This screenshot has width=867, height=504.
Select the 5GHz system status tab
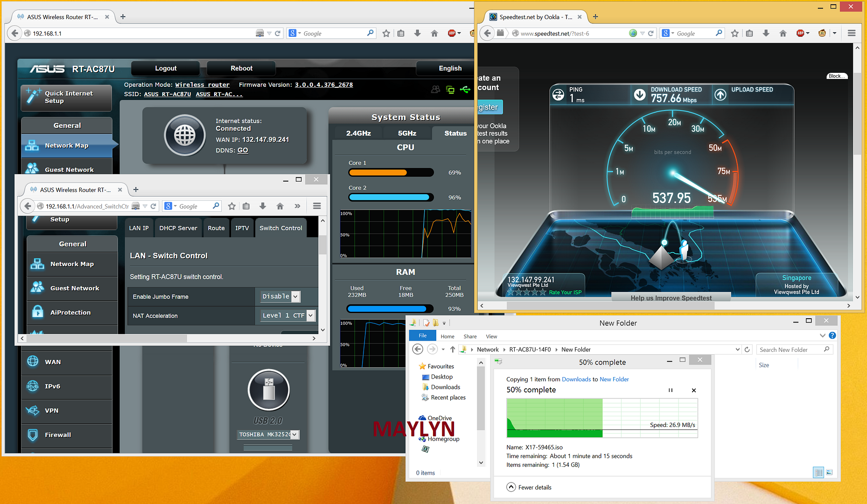407,133
